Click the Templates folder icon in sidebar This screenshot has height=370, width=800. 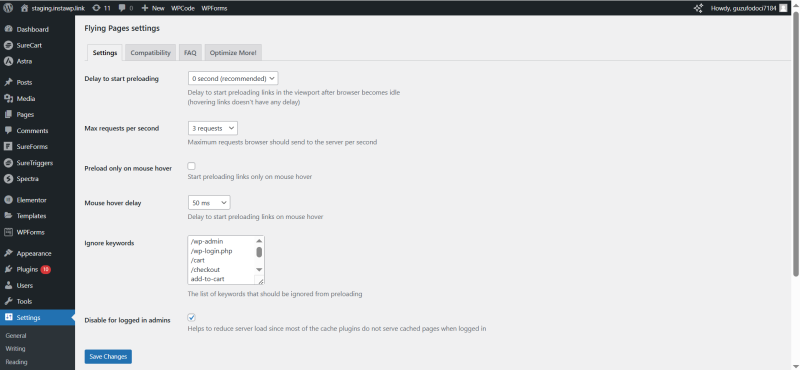8,216
